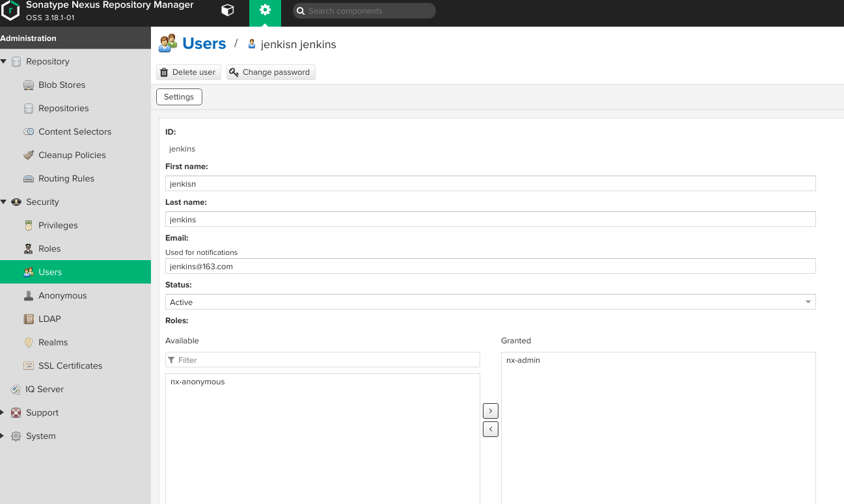The width and height of the screenshot is (844, 504).
Task: Collapse the Security tree section
Action: coord(4,202)
